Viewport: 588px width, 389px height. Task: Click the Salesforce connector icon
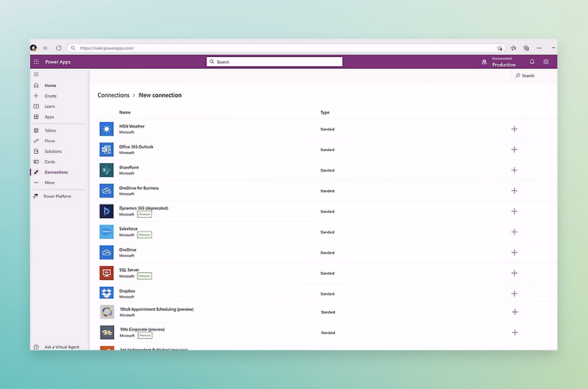[107, 232]
